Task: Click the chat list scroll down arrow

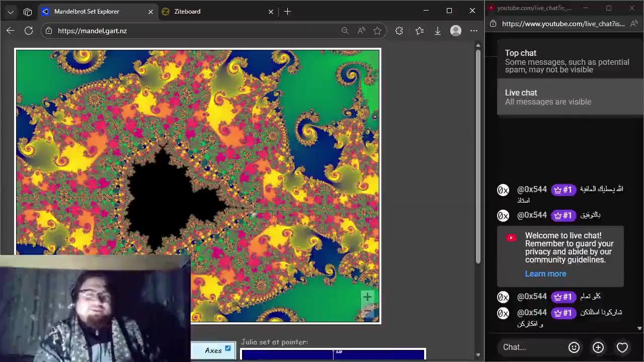Action: (x=639, y=328)
